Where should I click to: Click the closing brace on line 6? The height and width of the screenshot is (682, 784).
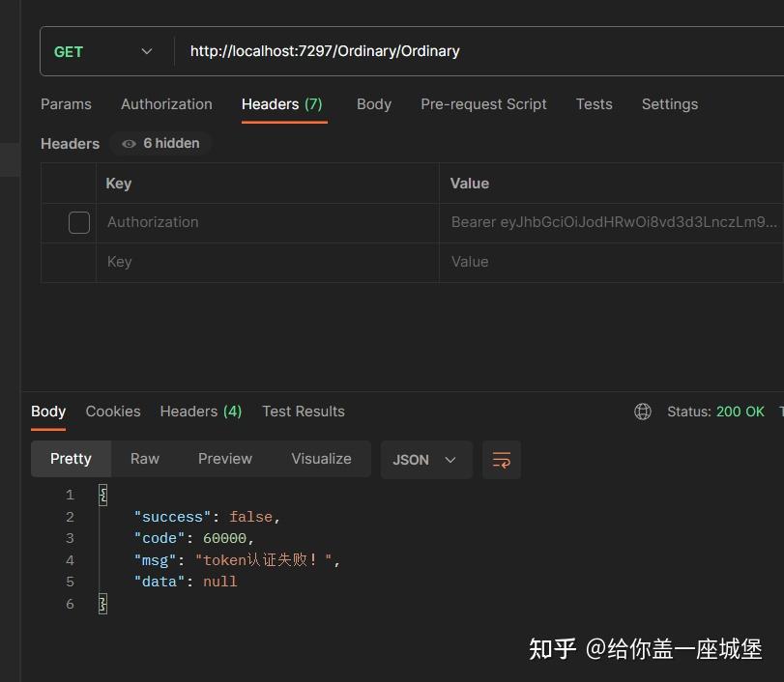coord(102,604)
